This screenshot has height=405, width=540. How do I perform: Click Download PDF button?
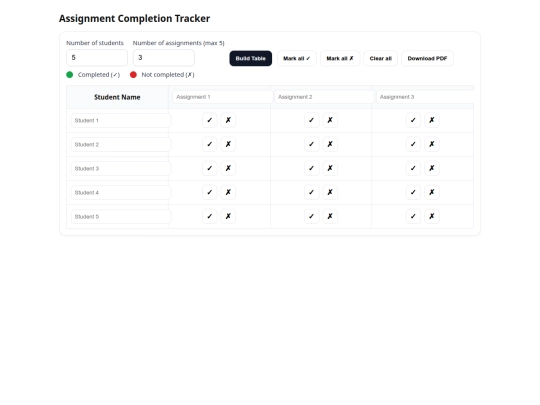(427, 59)
